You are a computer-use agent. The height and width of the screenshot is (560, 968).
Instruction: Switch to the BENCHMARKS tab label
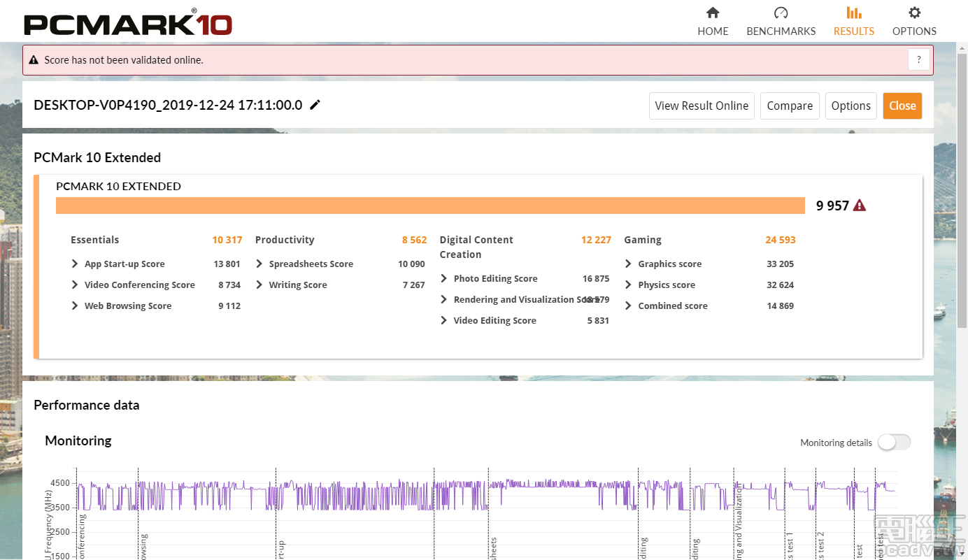pos(781,31)
